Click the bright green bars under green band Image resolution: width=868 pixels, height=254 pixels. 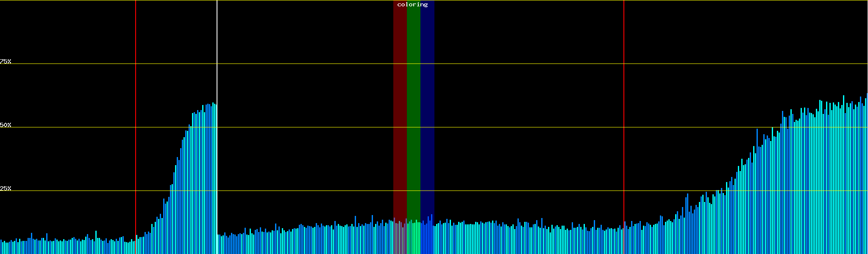point(413,237)
